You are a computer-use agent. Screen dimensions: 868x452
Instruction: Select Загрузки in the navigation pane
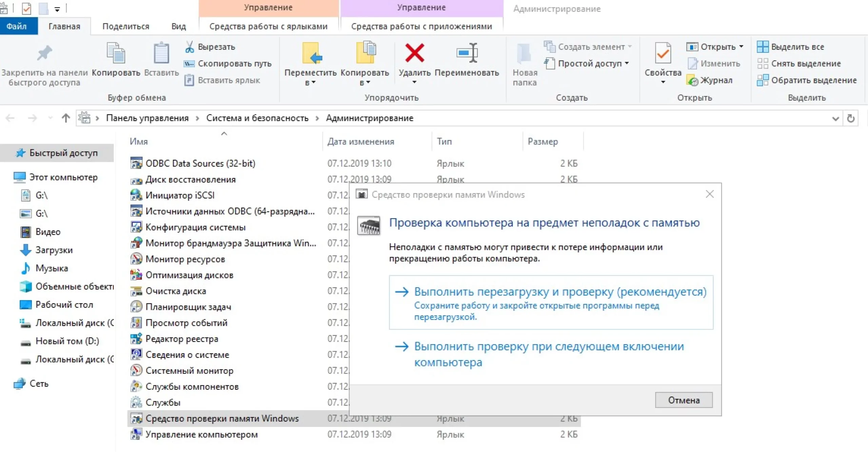click(x=54, y=250)
